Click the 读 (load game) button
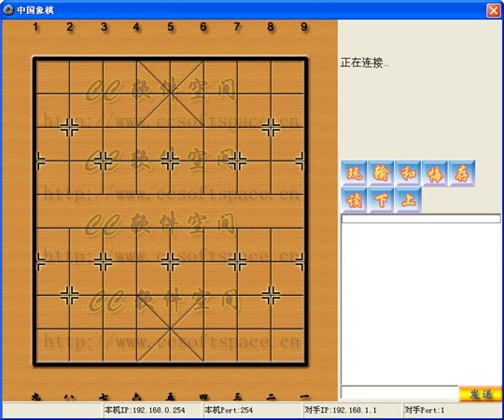This screenshot has width=504, height=420. click(x=354, y=200)
